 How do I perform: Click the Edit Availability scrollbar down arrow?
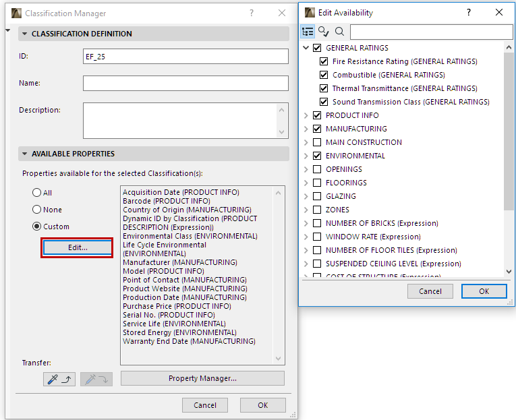tap(509, 271)
